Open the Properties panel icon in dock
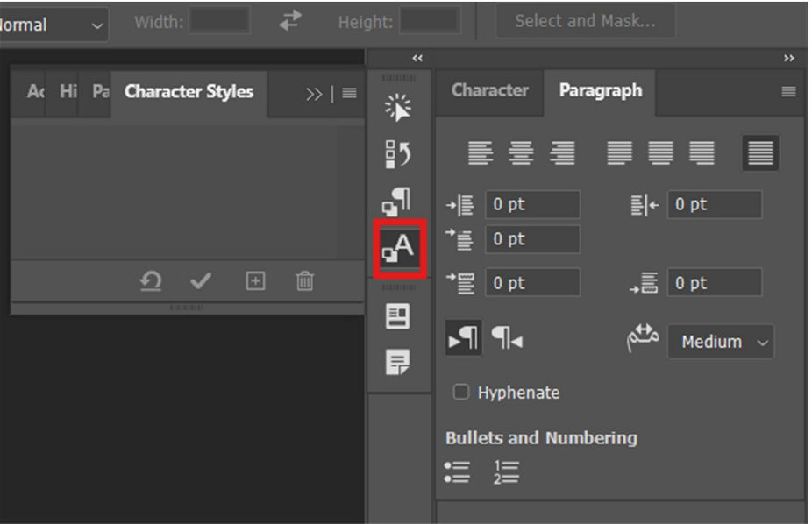 [x=398, y=316]
